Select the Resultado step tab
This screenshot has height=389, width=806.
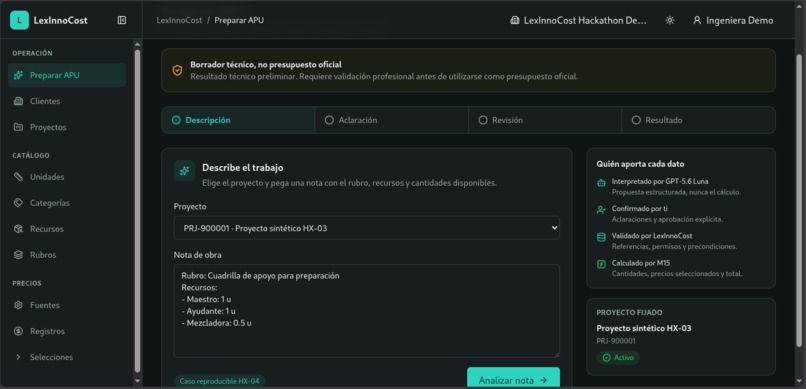click(699, 120)
